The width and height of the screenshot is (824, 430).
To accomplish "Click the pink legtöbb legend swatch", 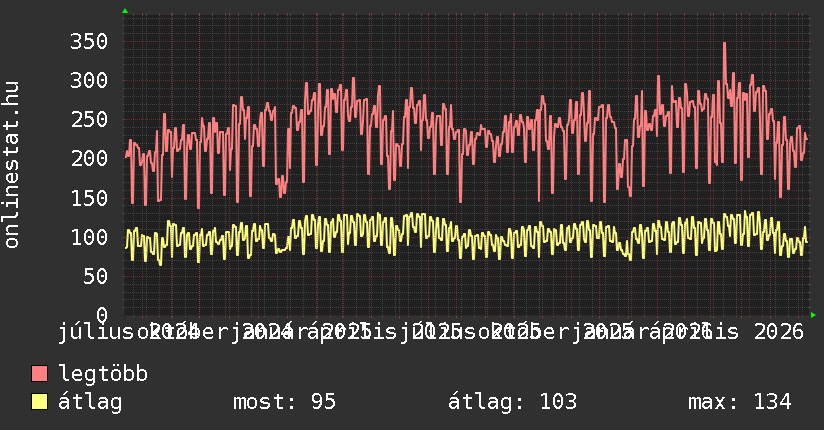I will pyautogui.click(x=39, y=373).
